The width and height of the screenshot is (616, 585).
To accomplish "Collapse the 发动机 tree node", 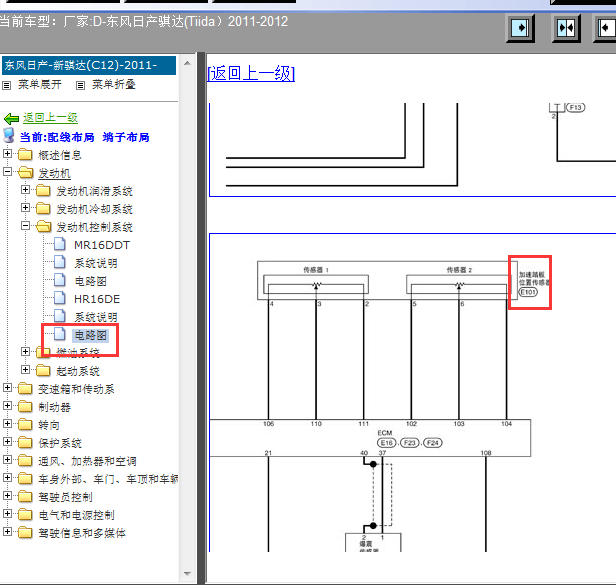I will (x=7, y=171).
